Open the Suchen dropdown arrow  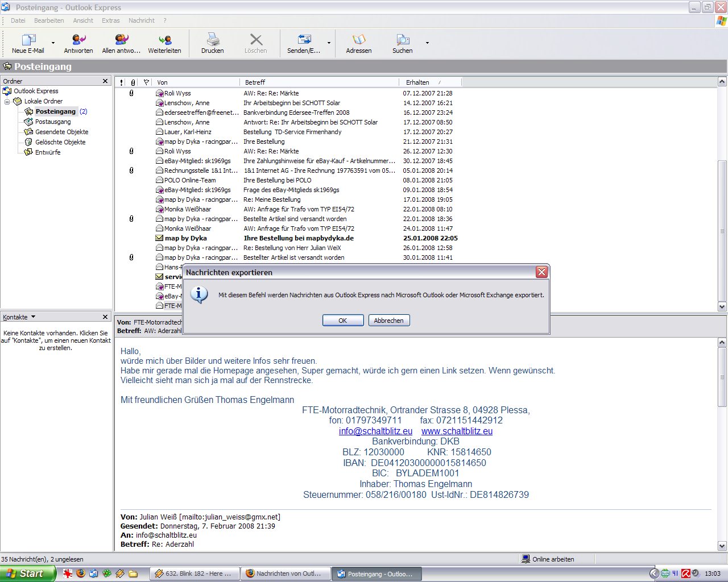pyautogui.click(x=427, y=43)
